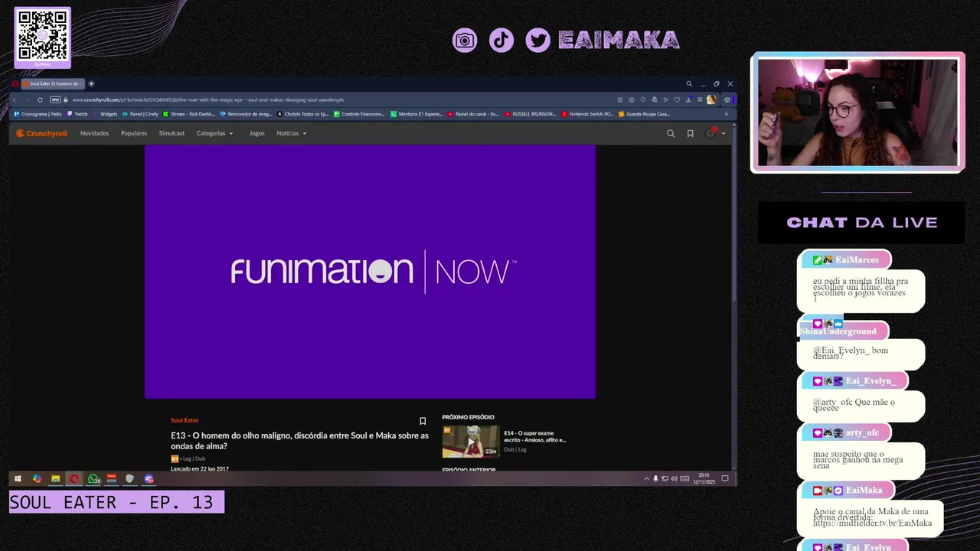Open Novidades in Crunchyroll nav
The image size is (980, 551).
coord(94,133)
